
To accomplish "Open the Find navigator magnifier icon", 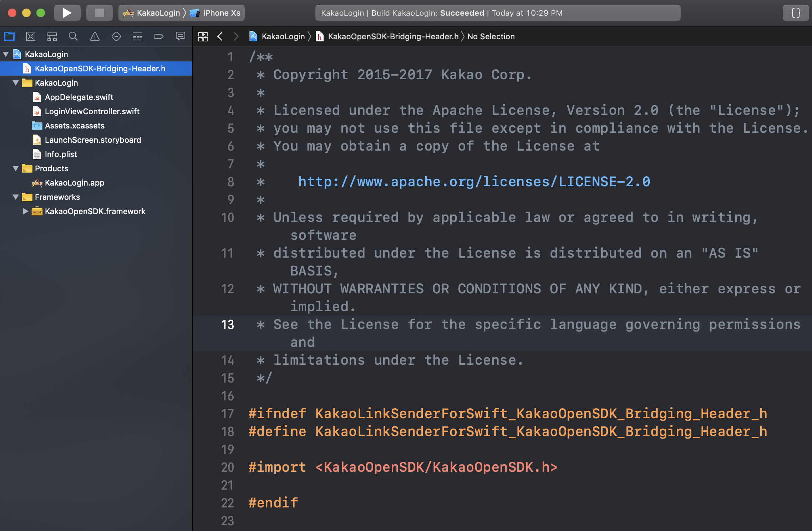I will pos(73,36).
